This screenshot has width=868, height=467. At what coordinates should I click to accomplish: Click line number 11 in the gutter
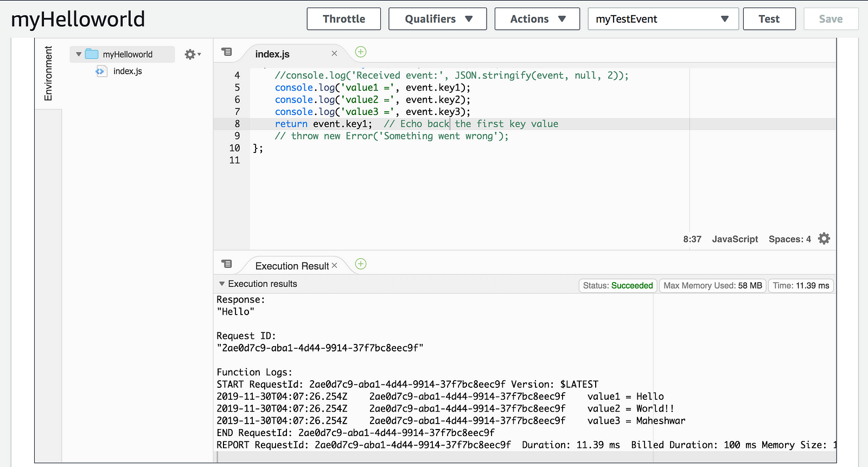coord(234,160)
